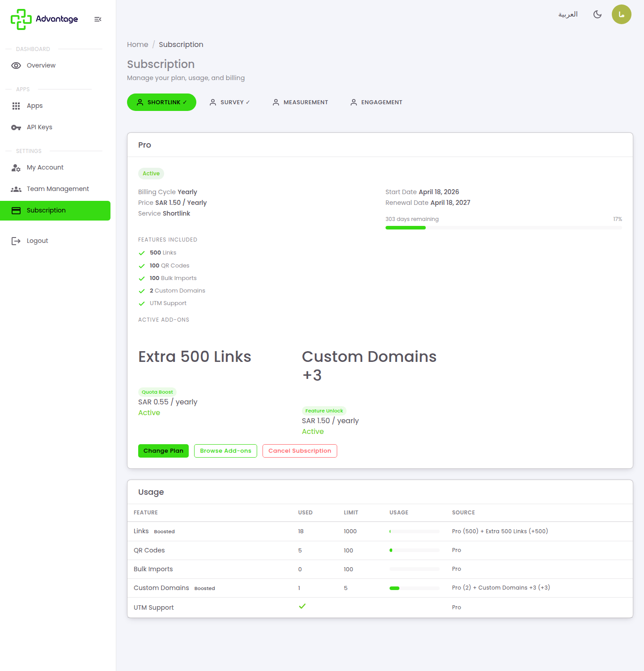Click the 303 days remaining progress bar
The height and width of the screenshot is (671, 644).
pos(504,228)
